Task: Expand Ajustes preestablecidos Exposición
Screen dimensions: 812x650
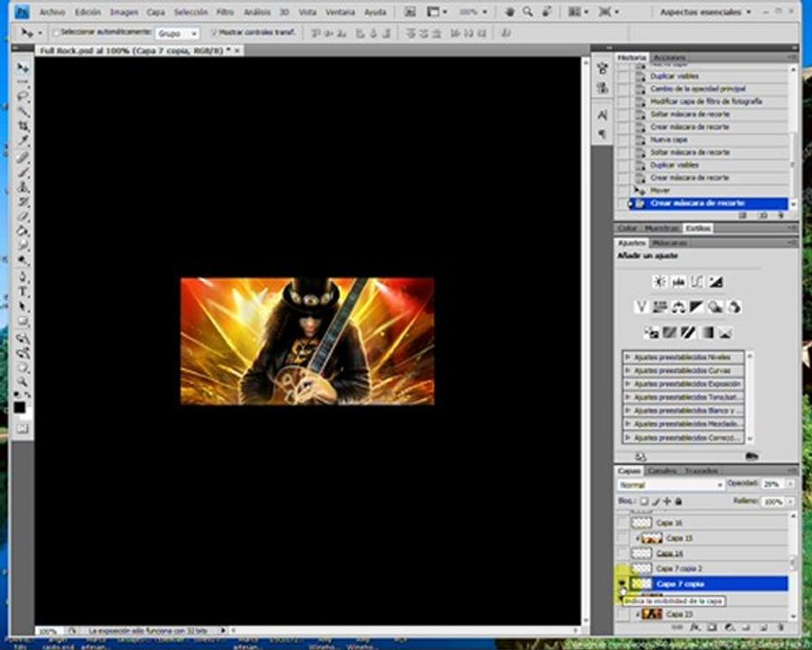Action: [x=628, y=384]
